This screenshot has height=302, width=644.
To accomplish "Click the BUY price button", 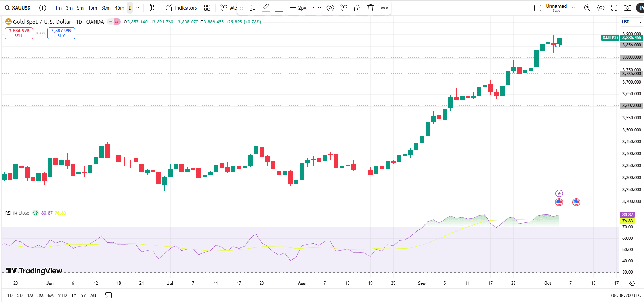I will 61,33.
